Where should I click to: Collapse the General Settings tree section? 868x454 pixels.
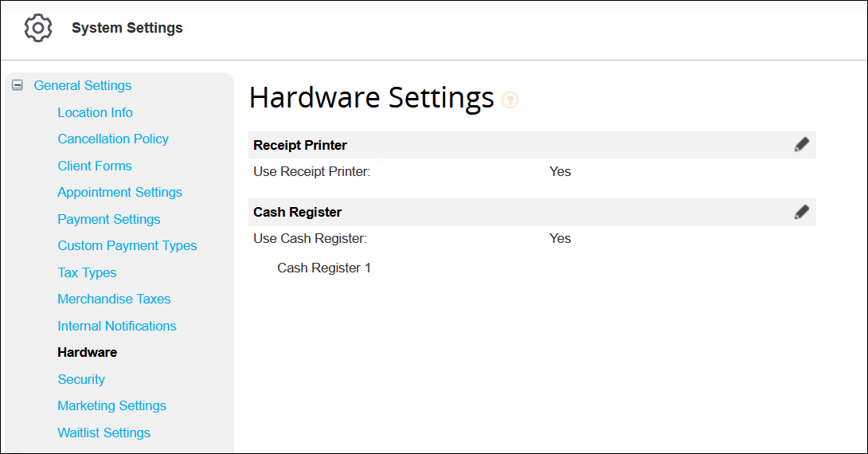tap(18, 85)
